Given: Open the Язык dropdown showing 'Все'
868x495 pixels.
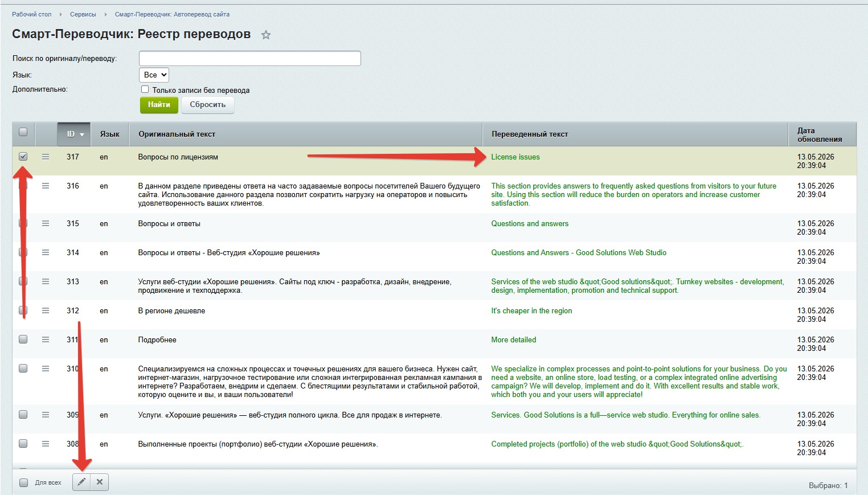Looking at the screenshot, I should click(x=154, y=75).
